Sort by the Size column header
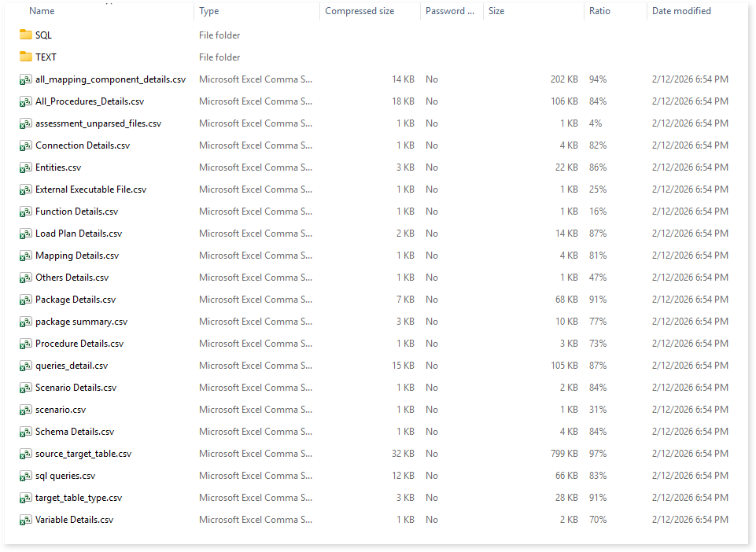 (x=496, y=11)
